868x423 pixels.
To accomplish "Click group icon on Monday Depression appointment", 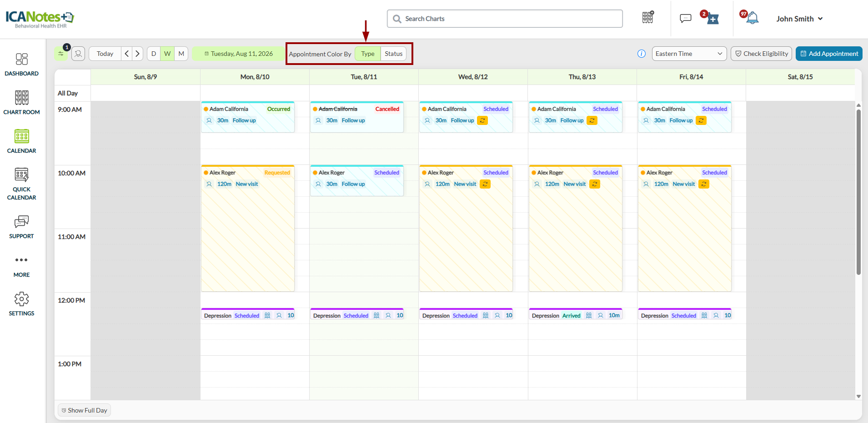I will 267,315.
